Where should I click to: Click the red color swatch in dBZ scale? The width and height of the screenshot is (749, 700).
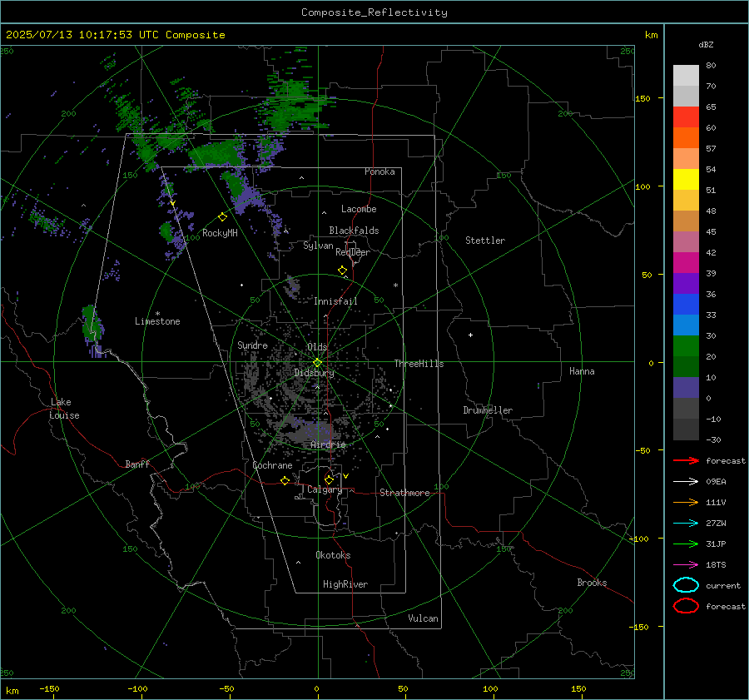[686, 117]
